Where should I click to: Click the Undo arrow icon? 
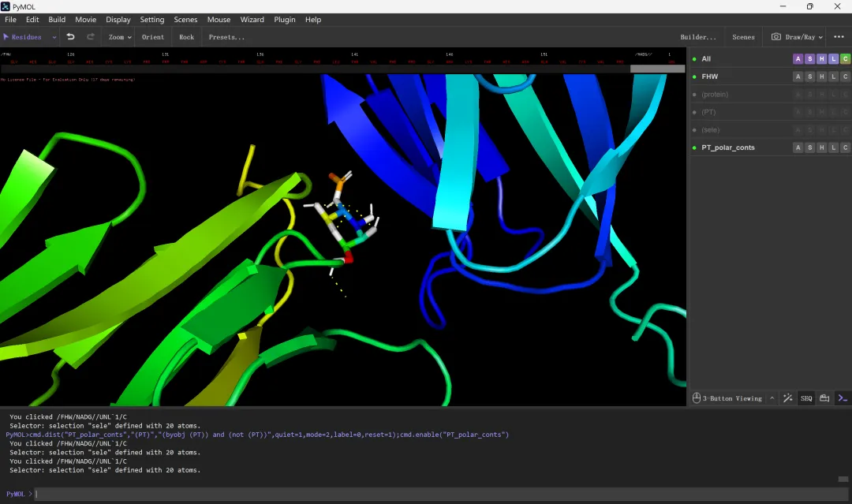click(x=71, y=37)
